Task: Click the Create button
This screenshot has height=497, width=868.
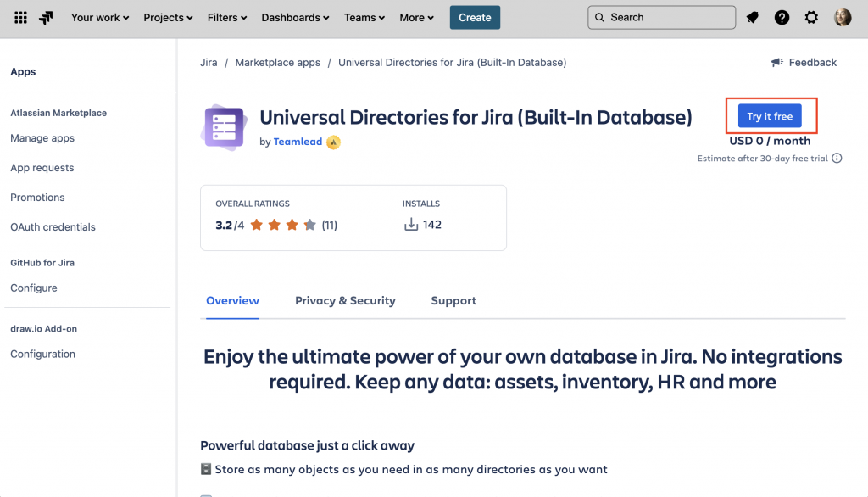Action: click(x=475, y=18)
